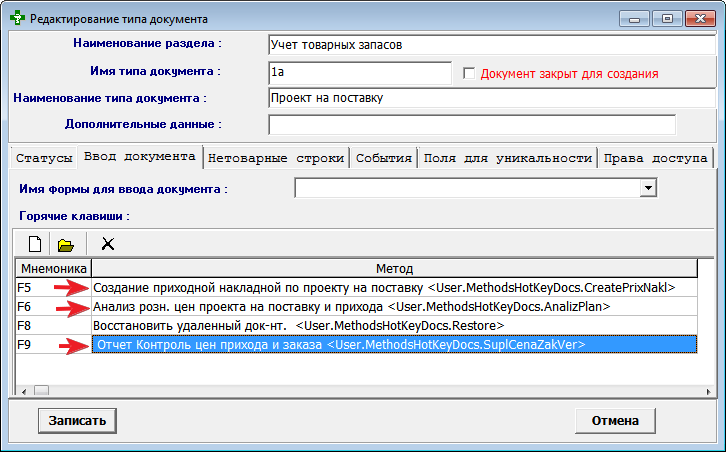
Task: Select the 'Отчет Контроль цен прихода' method row
Action: click(x=394, y=345)
